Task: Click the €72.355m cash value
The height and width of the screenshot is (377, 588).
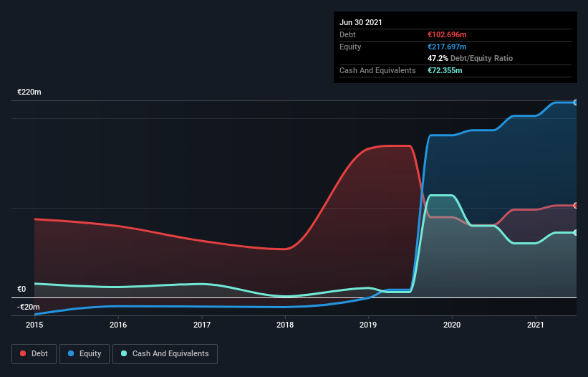Action: tap(445, 70)
